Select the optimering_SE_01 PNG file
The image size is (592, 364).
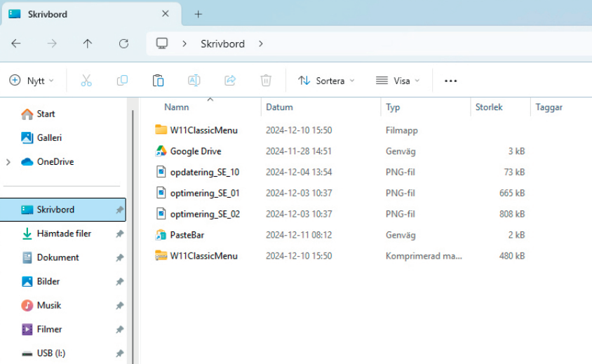pos(204,193)
